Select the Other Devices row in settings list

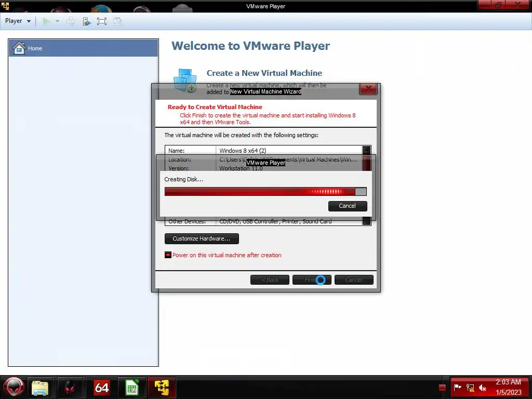(x=263, y=221)
